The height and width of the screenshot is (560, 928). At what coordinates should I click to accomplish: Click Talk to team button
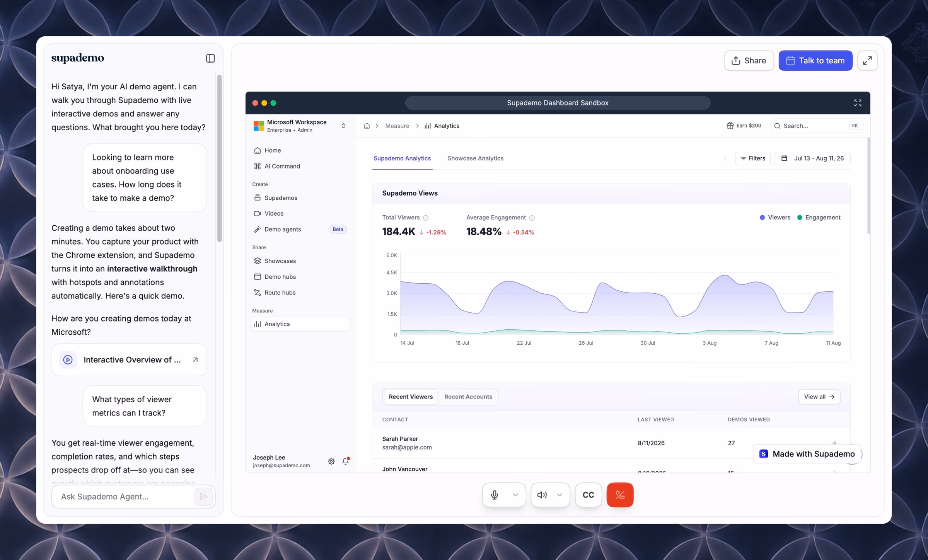[x=815, y=61]
